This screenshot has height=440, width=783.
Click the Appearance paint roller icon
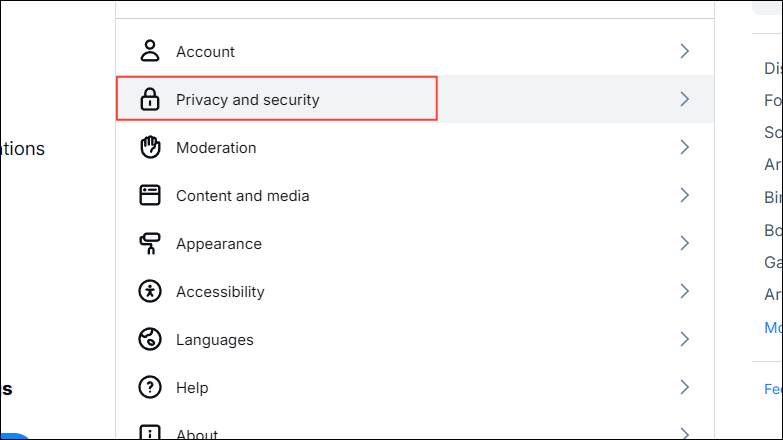coord(150,244)
